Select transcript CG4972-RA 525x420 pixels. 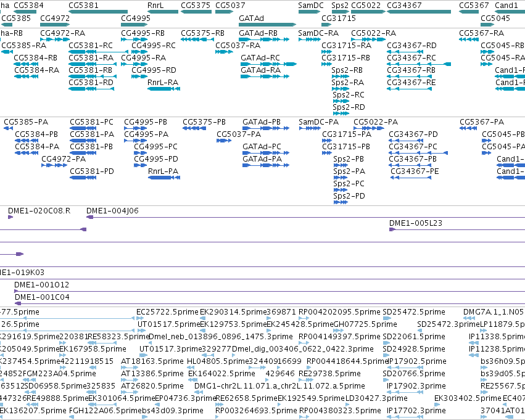pos(62,33)
